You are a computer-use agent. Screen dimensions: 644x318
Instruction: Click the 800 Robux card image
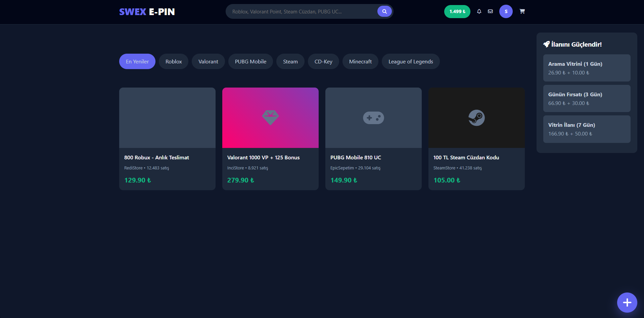coord(167,118)
